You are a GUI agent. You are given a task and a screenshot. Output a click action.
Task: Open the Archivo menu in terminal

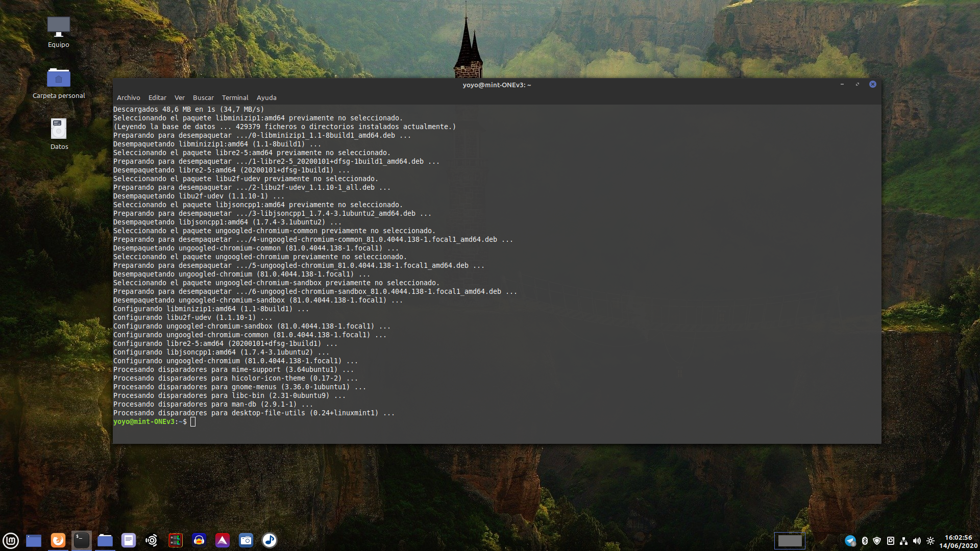pyautogui.click(x=128, y=97)
